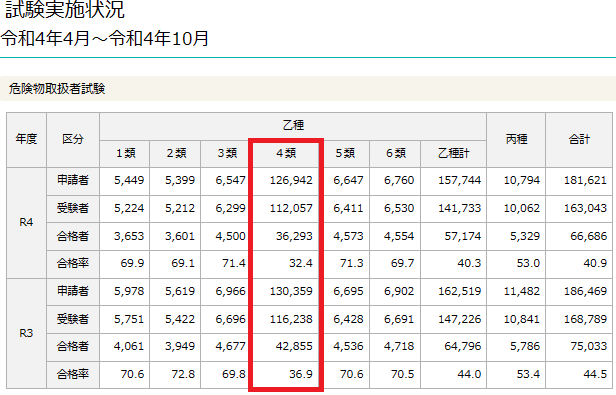Image resolution: width=616 pixels, height=395 pixels.
Task: Select the 年度 header cell
Action: pos(26,140)
